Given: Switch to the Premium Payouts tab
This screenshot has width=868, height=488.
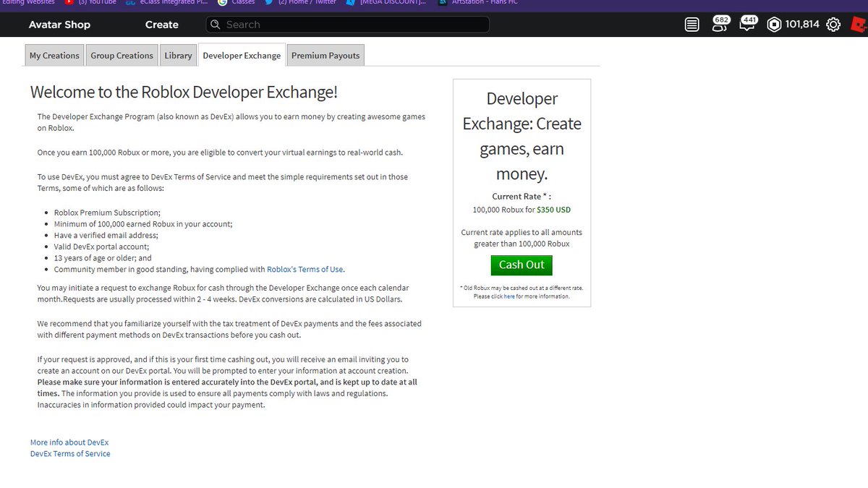Looking at the screenshot, I should click(325, 56).
